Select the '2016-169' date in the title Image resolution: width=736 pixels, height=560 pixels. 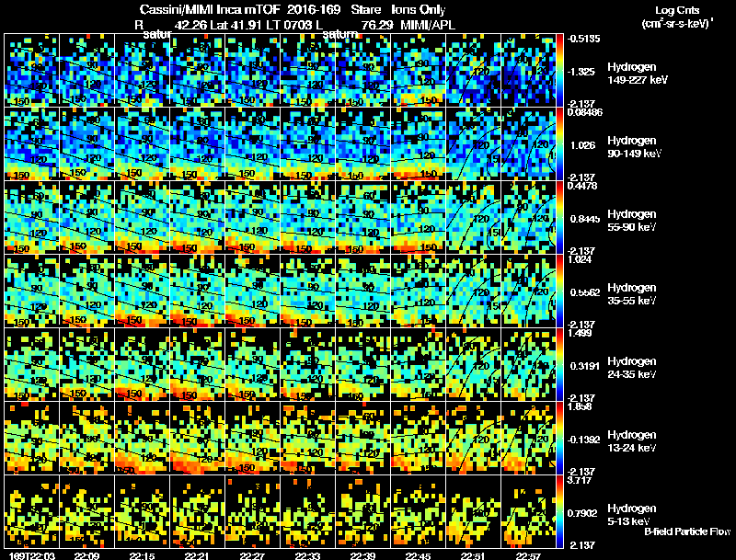(313, 10)
